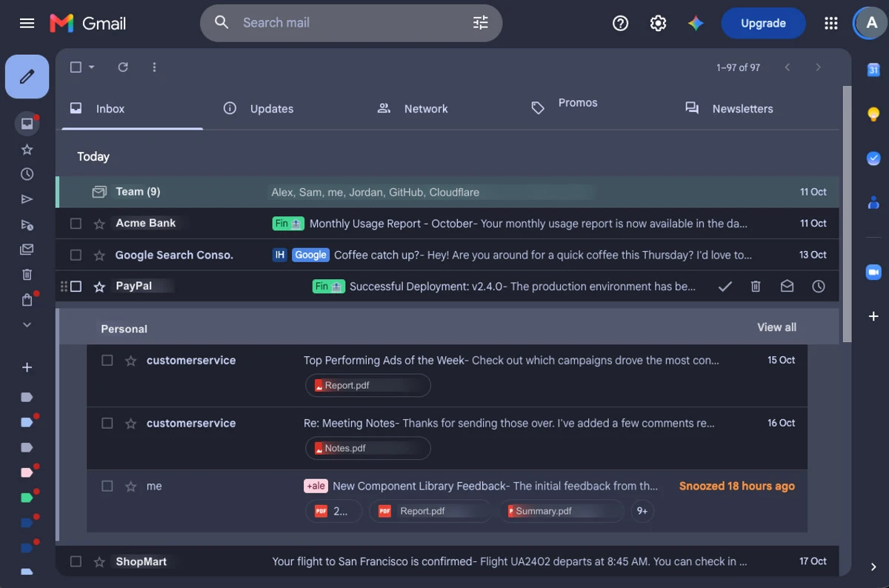This screenshot has width=889, height=588.
Task: Open the green label in sidebar
Action: click(x=27, y=498)
